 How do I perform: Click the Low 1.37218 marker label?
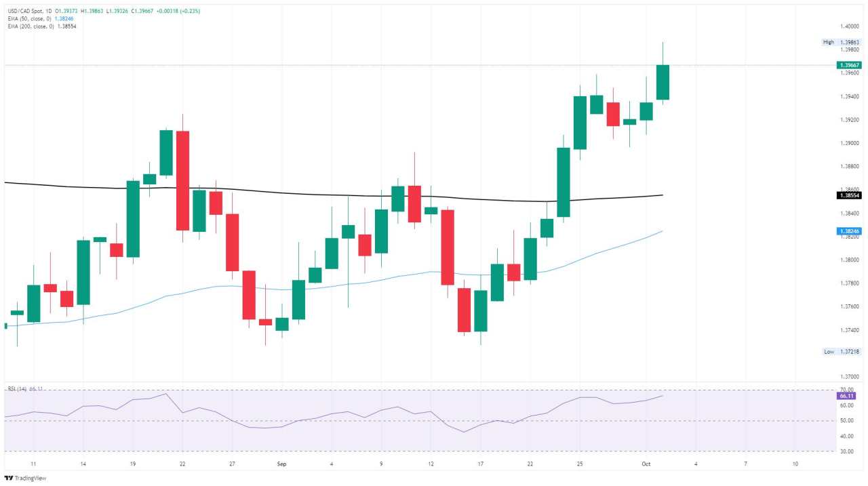pyautogui.click(x=841, y=352)
